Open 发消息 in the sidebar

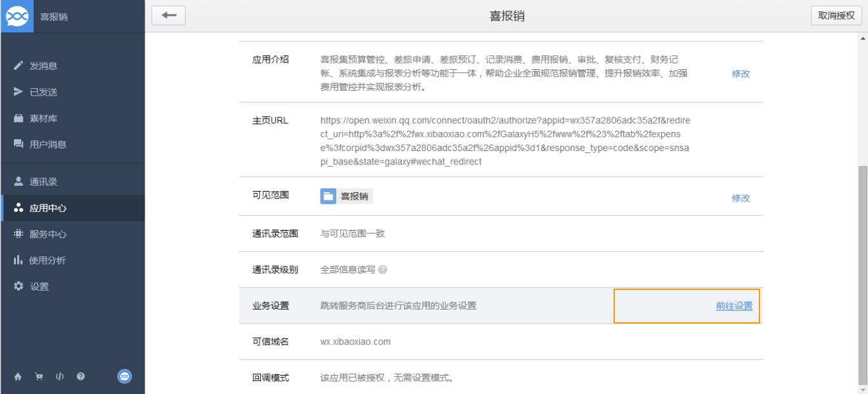click(46, 66)
